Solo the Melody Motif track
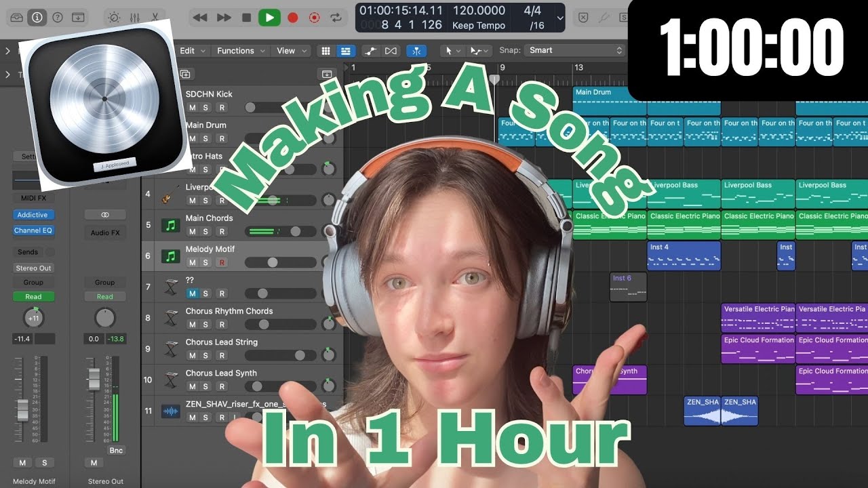Viewport: 868px width, 488px height. tap(206, 262)
